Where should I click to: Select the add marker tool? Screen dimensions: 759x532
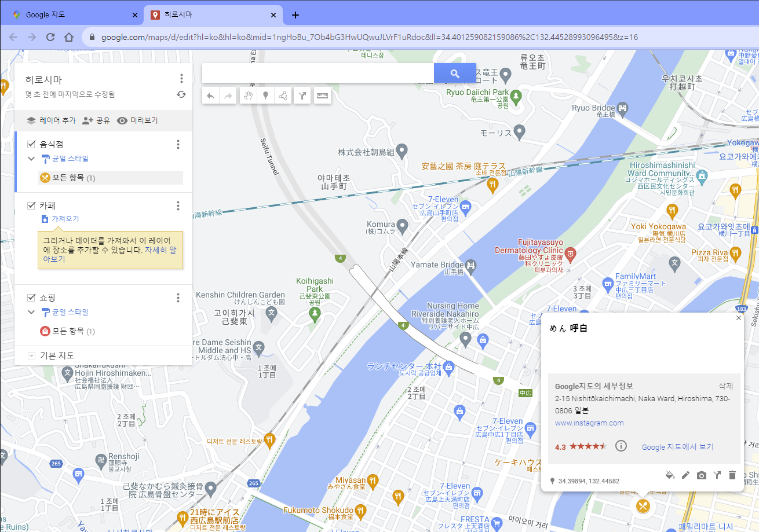point(265,96)
